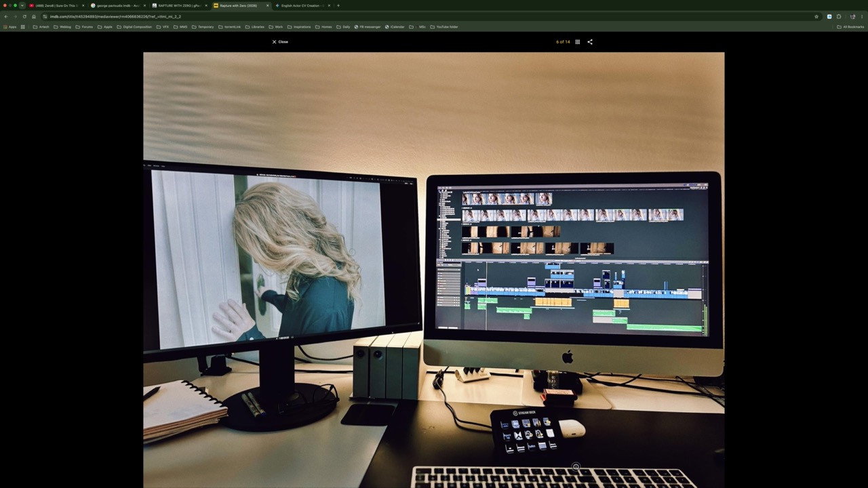
Task: Close the Rapture with Zero (2026) tab
Action: point(267,5)
